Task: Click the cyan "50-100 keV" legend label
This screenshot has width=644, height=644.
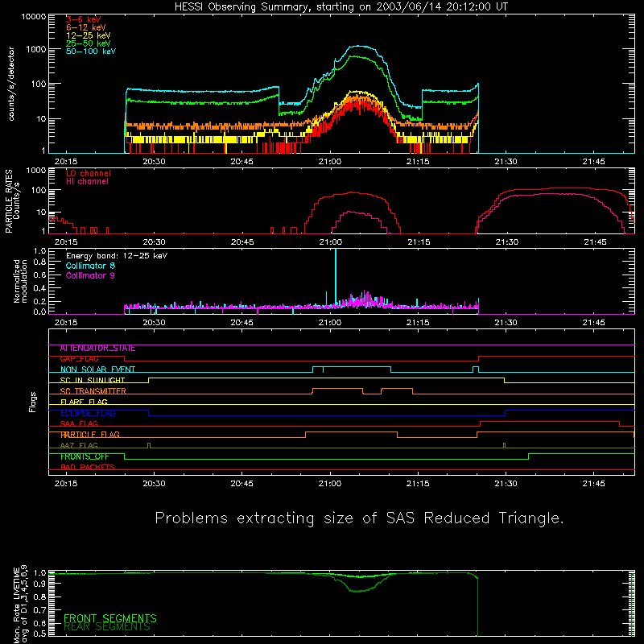Action: pyautogui.click(x=91, y=52)
